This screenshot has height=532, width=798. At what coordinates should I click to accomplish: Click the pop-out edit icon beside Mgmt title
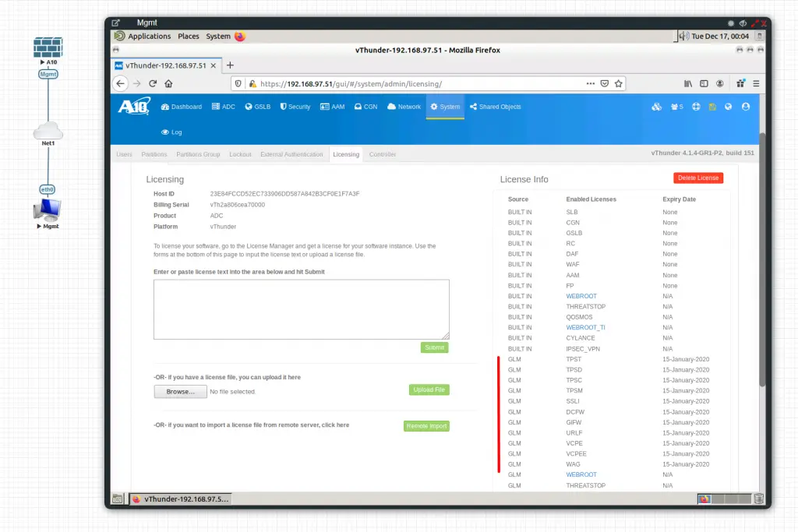click(116, 23)
